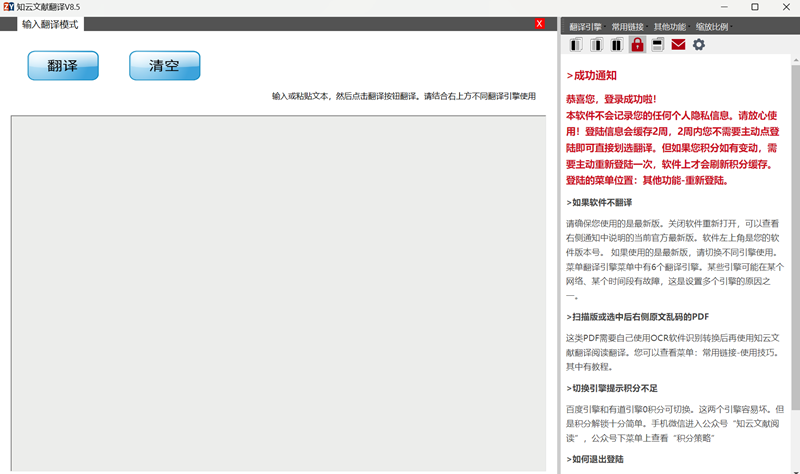800x474 pixels.
Task: Open the 缩放比例 zoom menu
Action: click(x=714, y=27)
